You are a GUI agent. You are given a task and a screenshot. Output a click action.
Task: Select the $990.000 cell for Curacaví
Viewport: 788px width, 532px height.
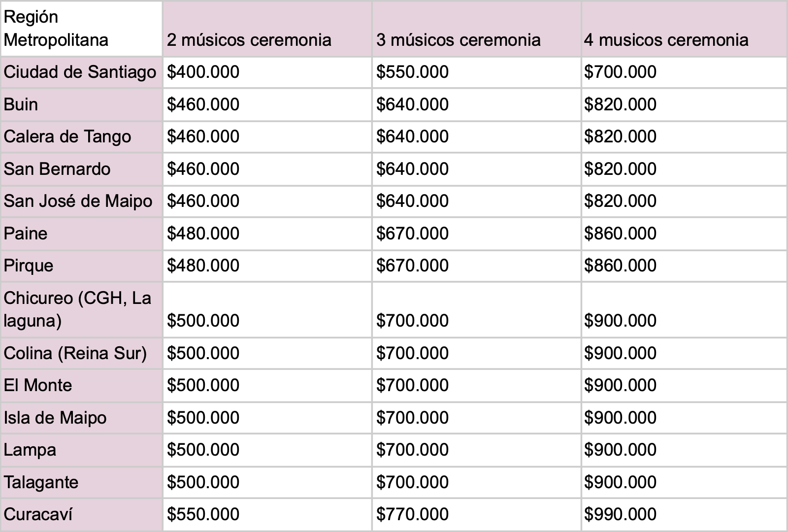coord(684,515)
